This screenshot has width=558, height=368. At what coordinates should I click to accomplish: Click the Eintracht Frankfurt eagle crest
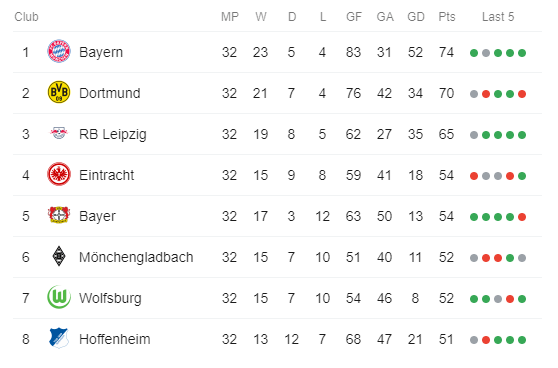(59, 174)
